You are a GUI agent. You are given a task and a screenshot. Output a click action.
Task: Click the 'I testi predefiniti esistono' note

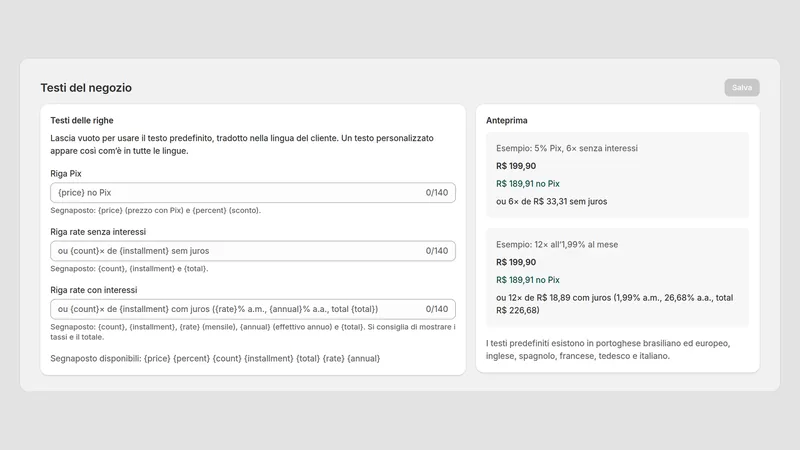pos(608,349)
